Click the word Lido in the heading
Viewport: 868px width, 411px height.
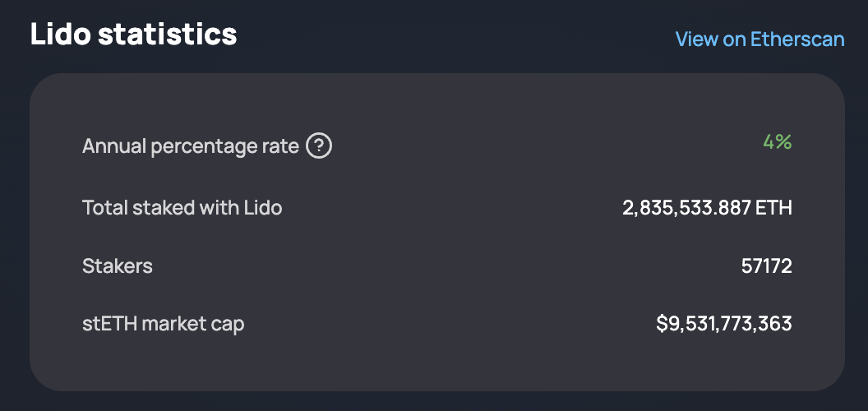click(60, 35)
